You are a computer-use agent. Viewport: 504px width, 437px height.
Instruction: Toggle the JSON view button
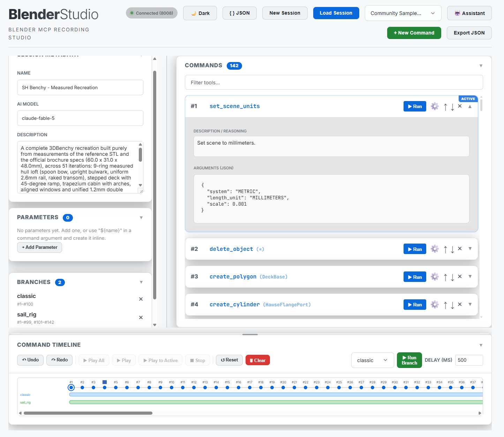[x=240, y=13]
